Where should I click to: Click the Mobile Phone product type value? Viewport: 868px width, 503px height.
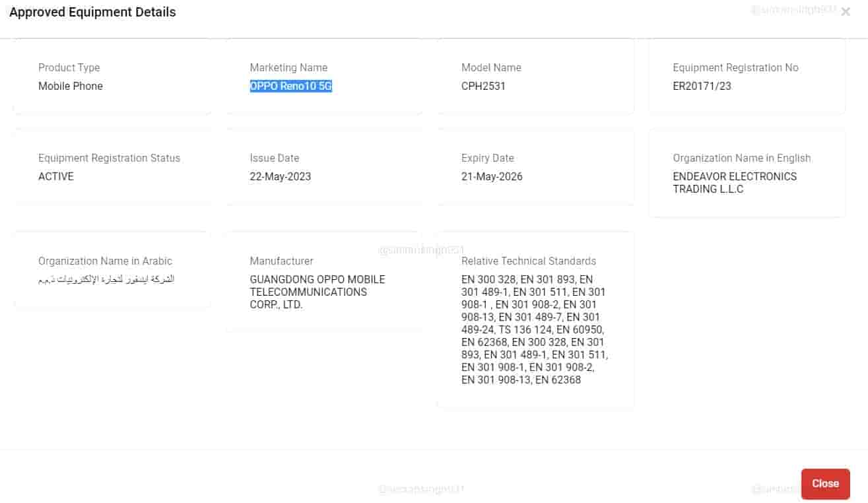tap(71, 86)
